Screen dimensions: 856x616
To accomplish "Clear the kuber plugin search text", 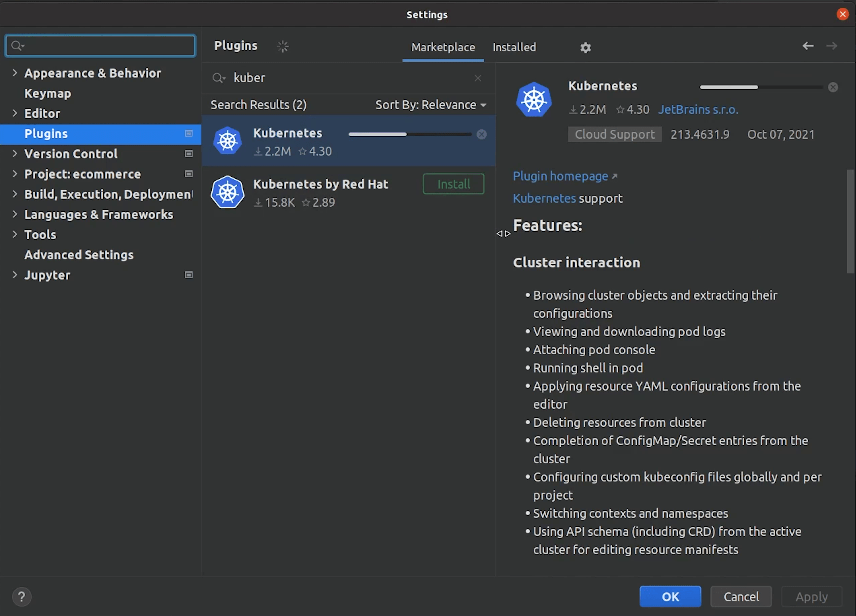I will pos(477,78).
